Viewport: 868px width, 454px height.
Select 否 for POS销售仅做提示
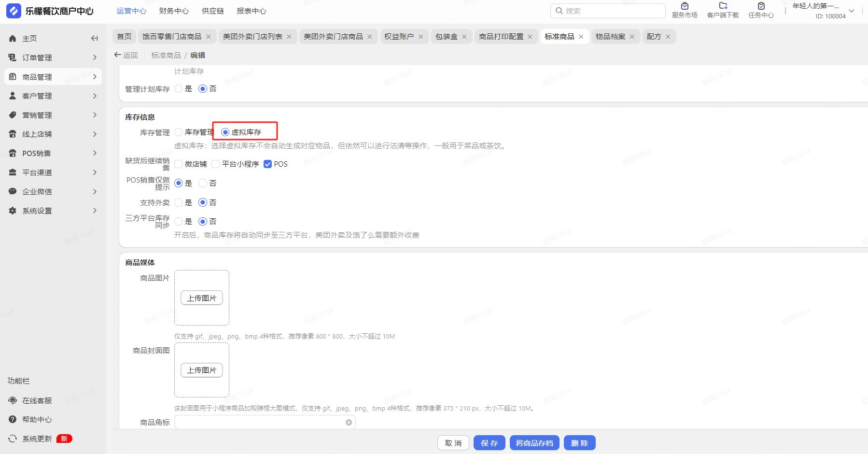(x=203, y=183)
